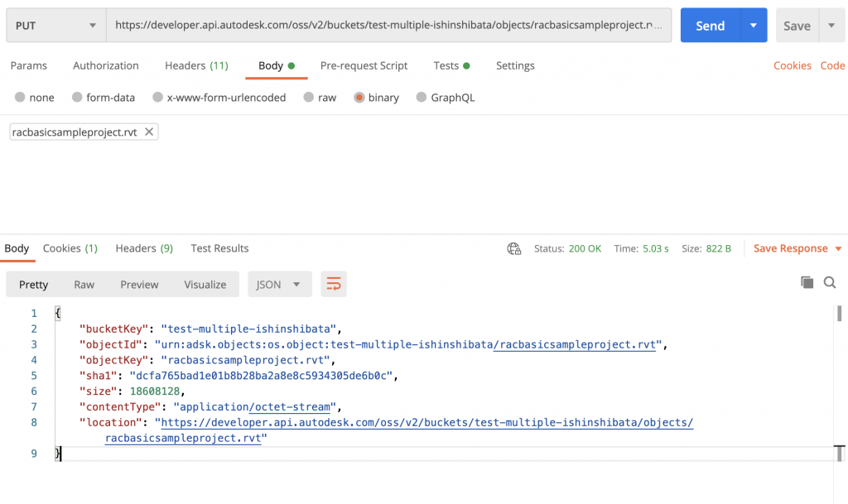Open the JSON response format dropdown
The height and width of the screenshot is (504, 848).
(279, 284)
